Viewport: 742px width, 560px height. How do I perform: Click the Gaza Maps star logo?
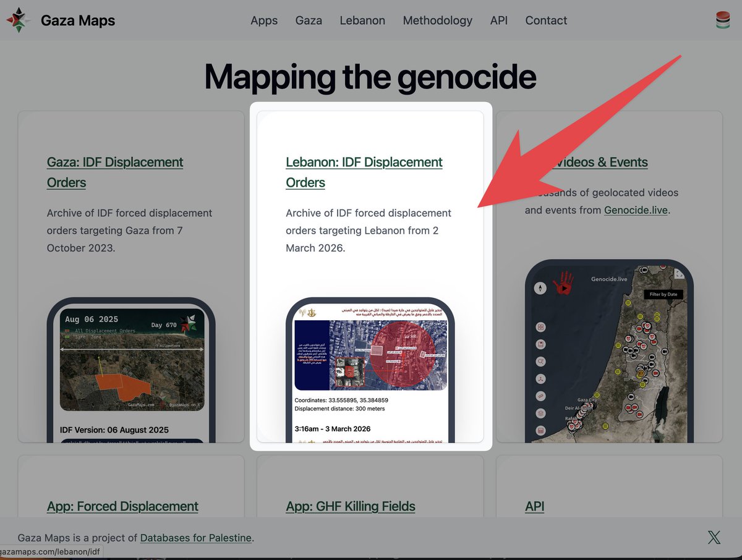pos(18,20)
